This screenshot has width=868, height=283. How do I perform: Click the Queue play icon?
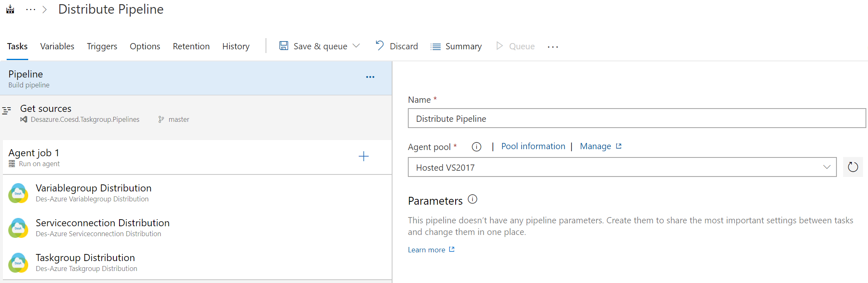point(500,46)
